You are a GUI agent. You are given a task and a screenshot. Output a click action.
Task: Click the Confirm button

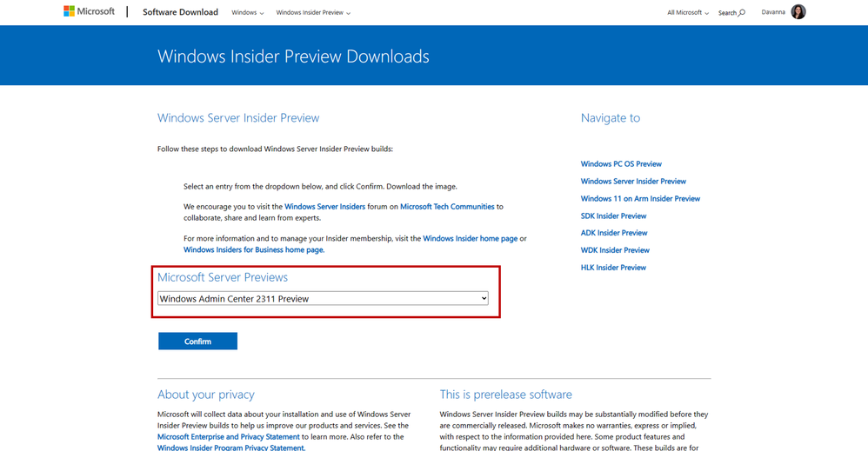click(x=197, y=342)
